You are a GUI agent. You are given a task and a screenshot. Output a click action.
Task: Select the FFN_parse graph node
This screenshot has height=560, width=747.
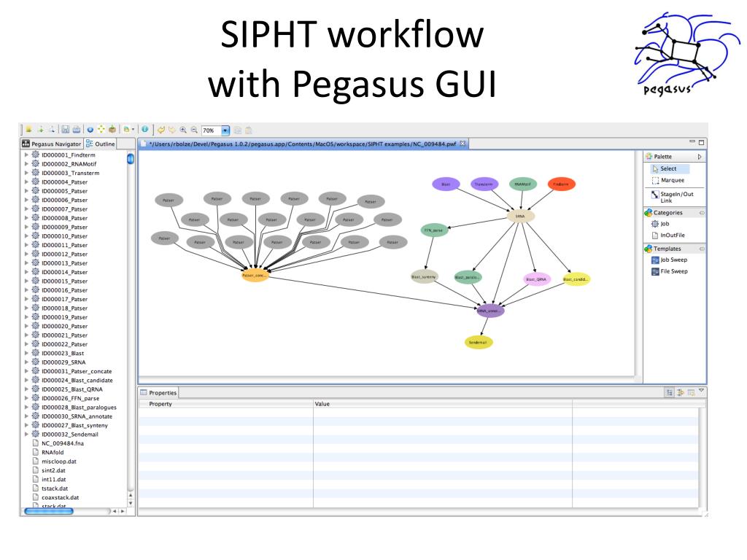434,230
